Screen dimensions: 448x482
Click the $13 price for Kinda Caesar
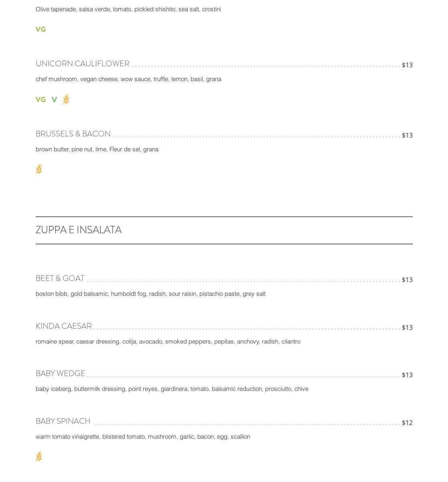(x=407, y=327)
